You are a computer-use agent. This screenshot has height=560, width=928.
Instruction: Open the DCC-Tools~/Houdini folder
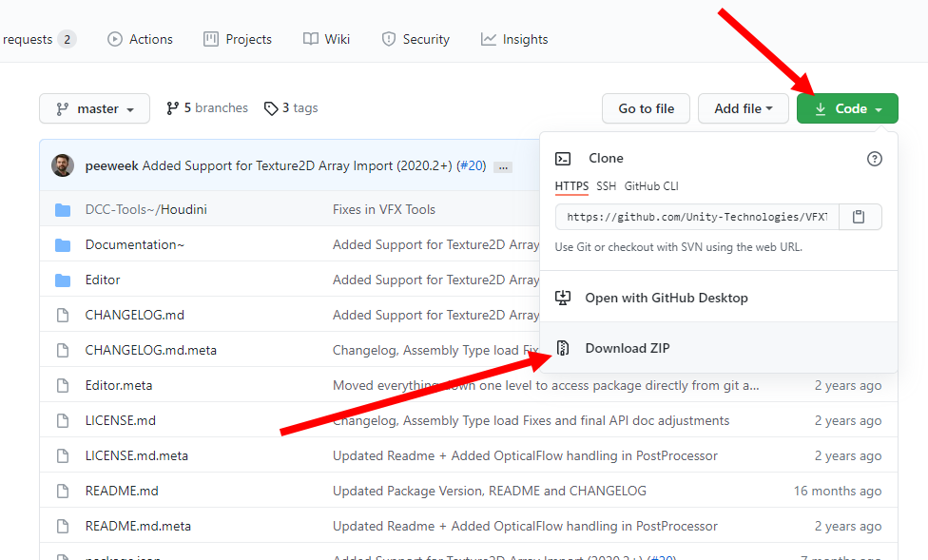tap(146, 209)
